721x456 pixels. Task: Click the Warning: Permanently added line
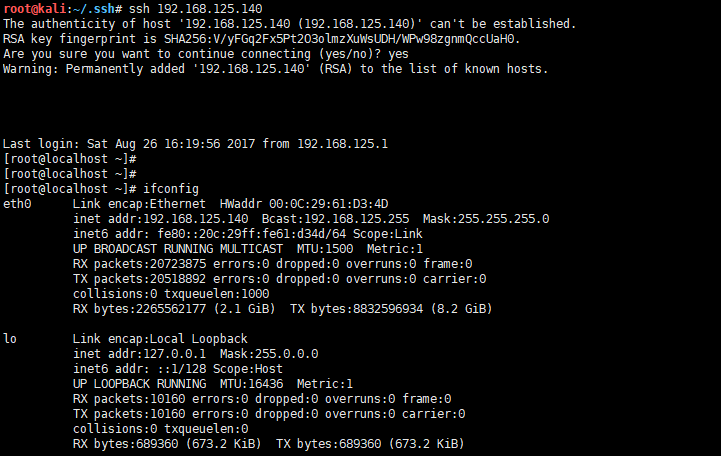point(275,69)
